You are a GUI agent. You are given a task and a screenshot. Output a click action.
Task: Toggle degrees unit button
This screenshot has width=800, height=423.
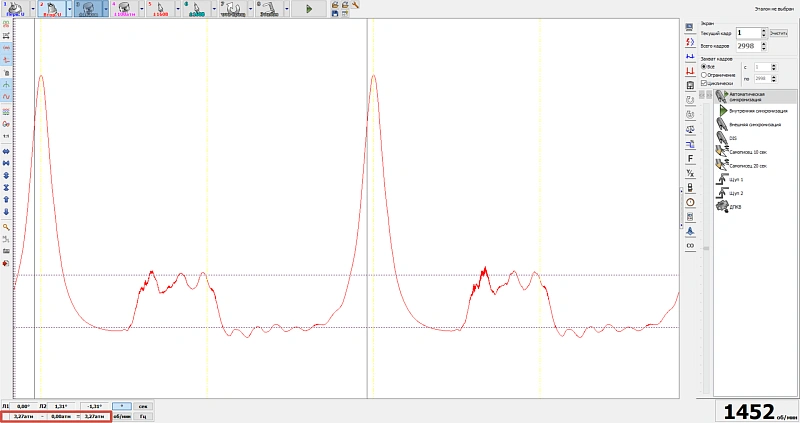coord(121,406)
